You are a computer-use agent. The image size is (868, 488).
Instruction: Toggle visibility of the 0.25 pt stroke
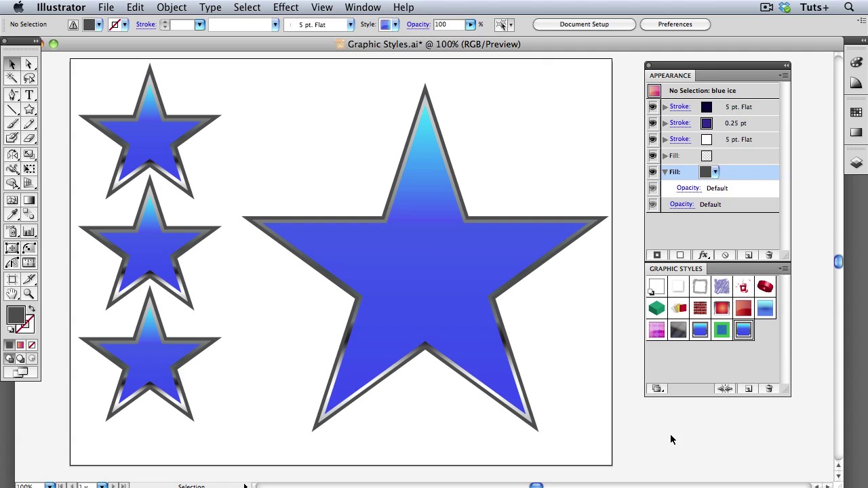click(652, 123)
